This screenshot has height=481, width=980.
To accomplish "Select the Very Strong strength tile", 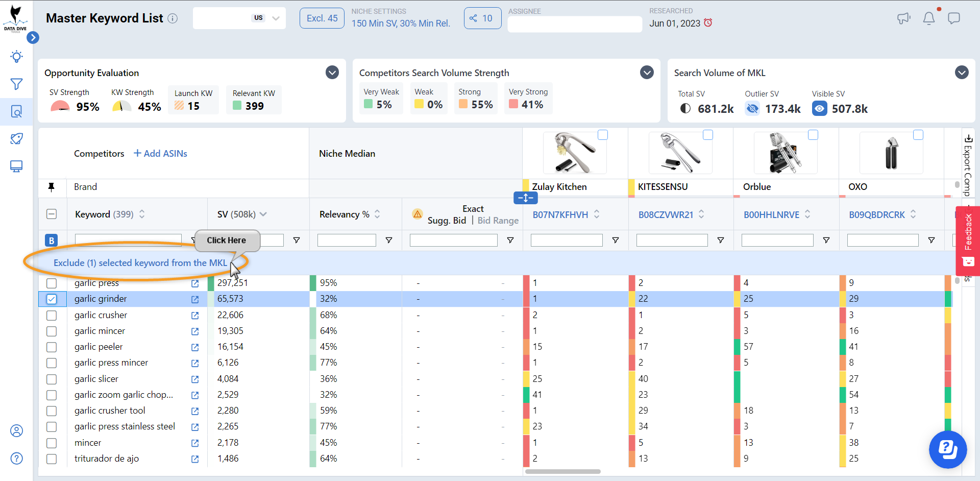I will click(x=528, y=98).
